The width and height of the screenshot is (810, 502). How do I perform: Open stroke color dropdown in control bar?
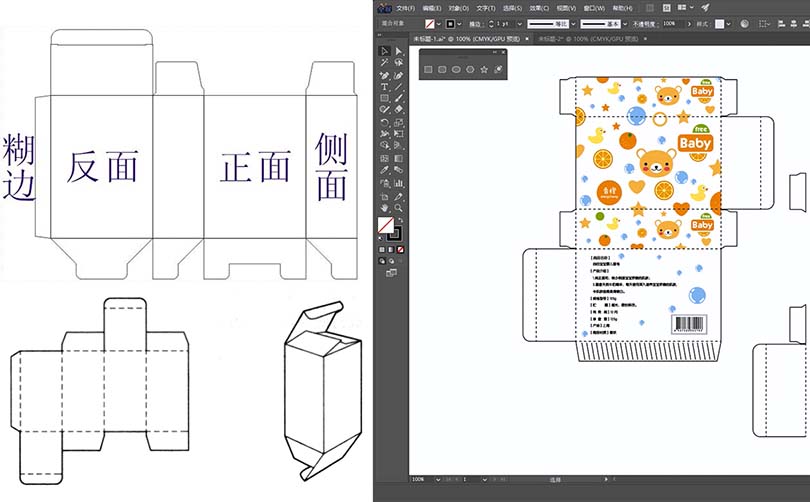(459, 24)
